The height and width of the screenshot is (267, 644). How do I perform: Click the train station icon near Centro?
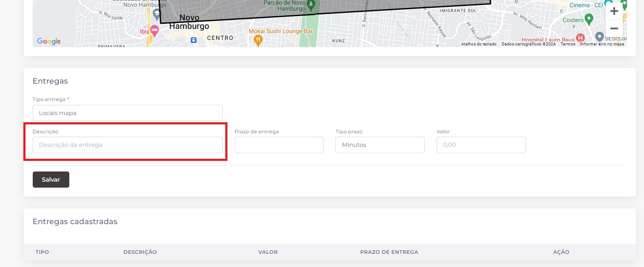(x=193, y=40)
